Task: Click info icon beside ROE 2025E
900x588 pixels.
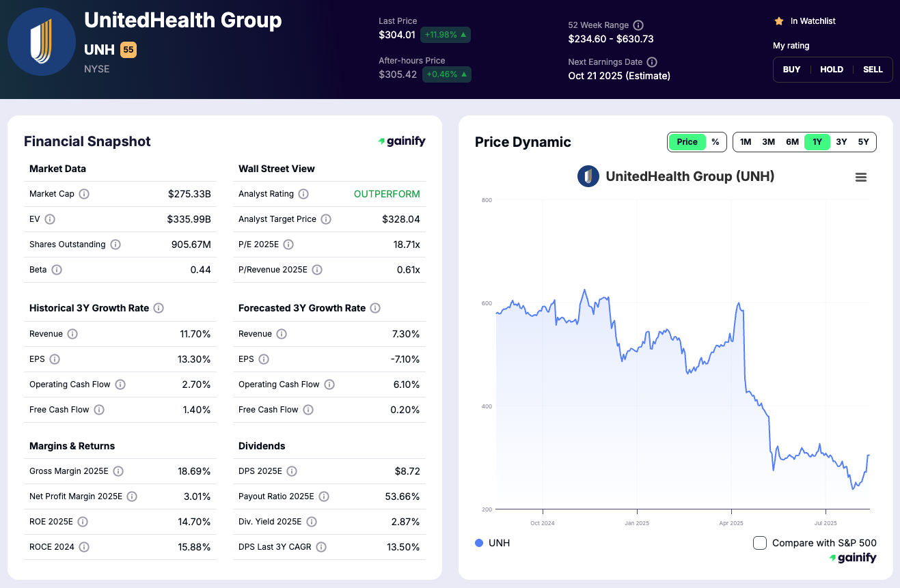Action: pyautogui.click(x=83, y=522)
